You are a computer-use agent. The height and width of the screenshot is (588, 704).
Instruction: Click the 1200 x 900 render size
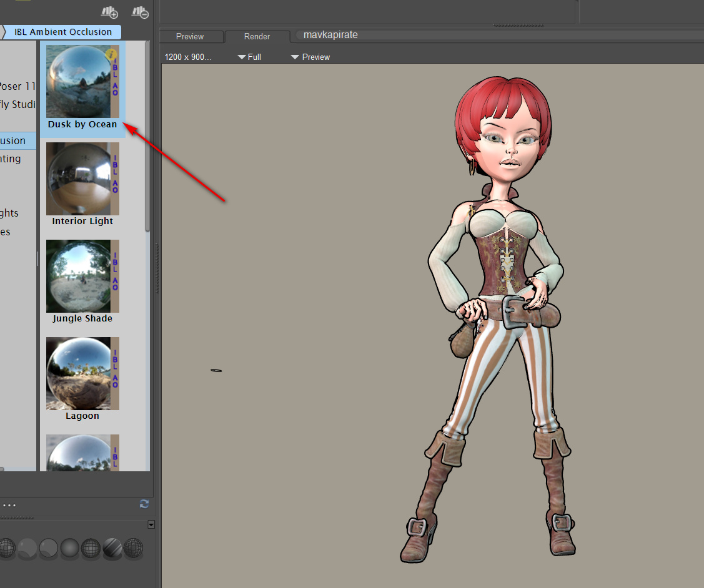(x=188, y=57)
